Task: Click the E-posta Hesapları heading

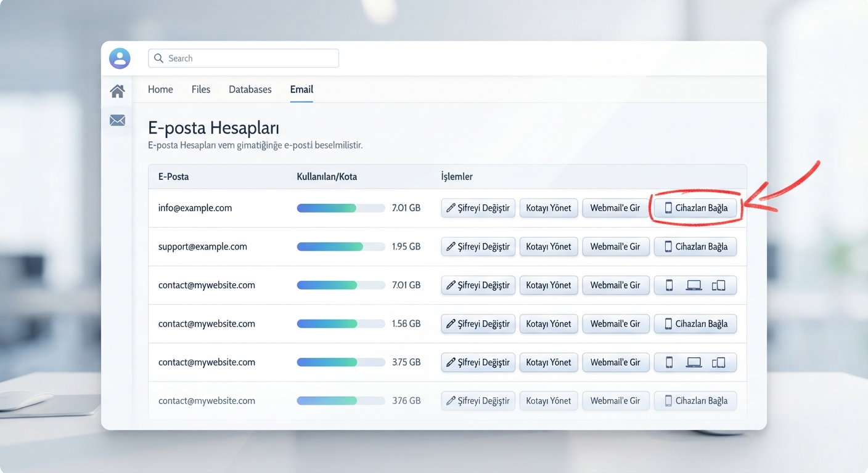Action: (x=213, y=128)
